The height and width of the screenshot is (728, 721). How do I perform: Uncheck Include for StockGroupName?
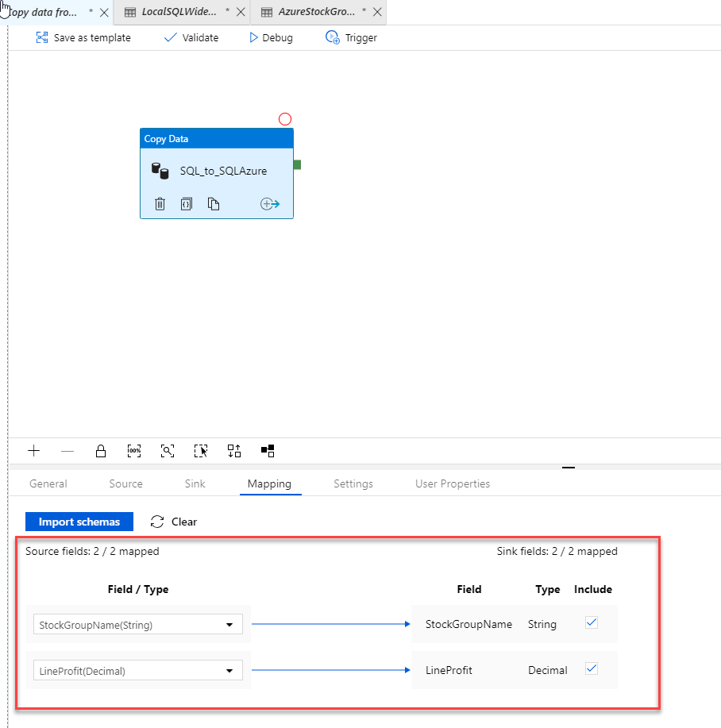(x=592, y=622)
